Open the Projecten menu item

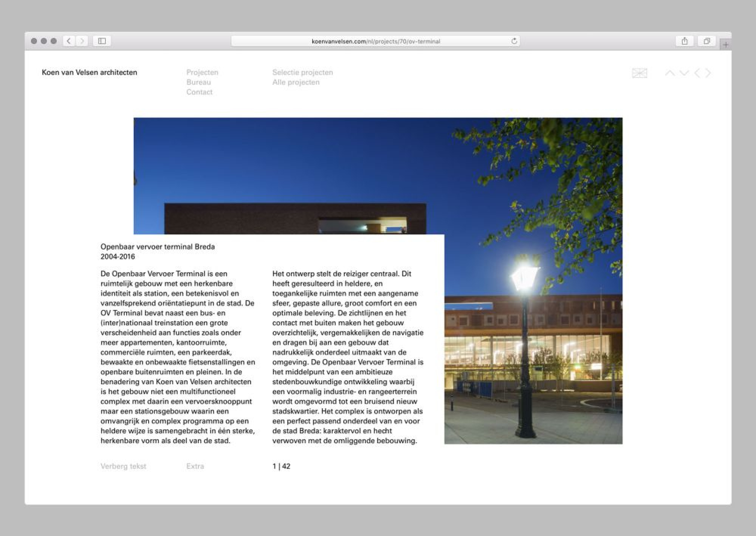(x=202, y=72)
